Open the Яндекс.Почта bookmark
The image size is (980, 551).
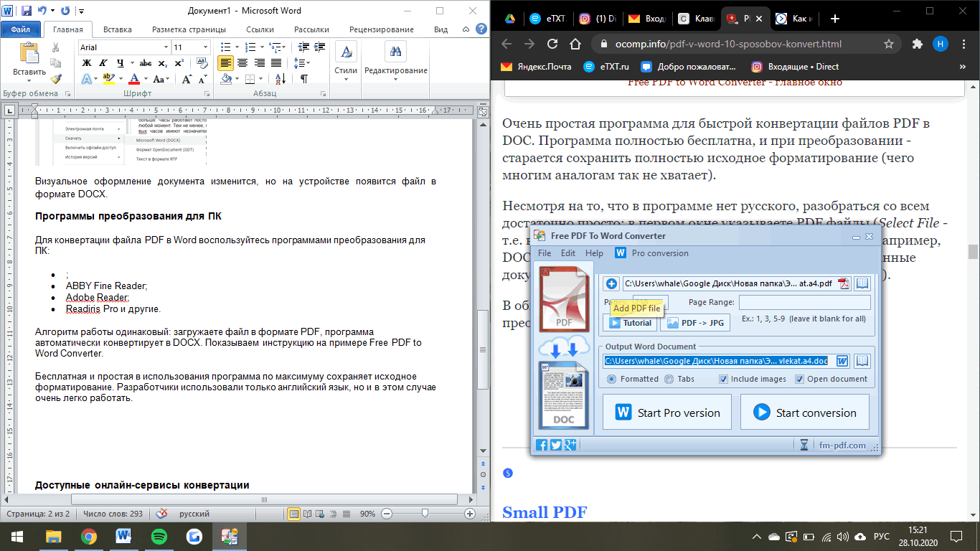pyautogui.click(x=536, y=67)
